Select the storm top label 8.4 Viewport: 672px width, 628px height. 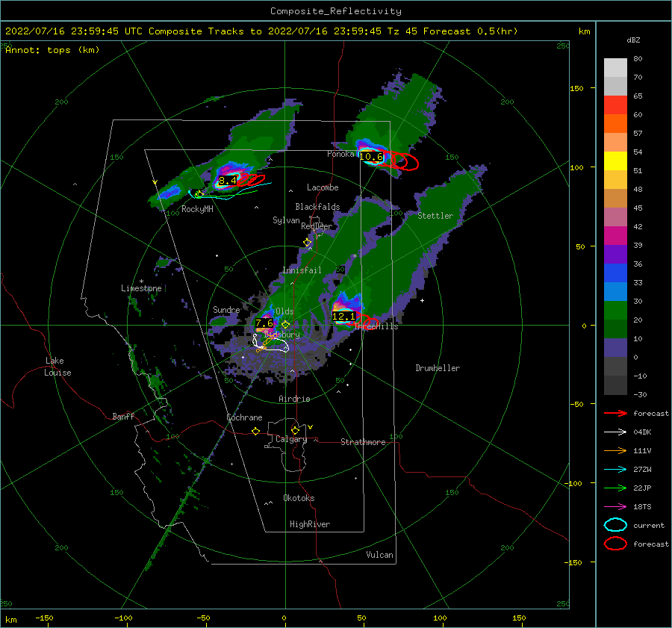click(228, 181)
